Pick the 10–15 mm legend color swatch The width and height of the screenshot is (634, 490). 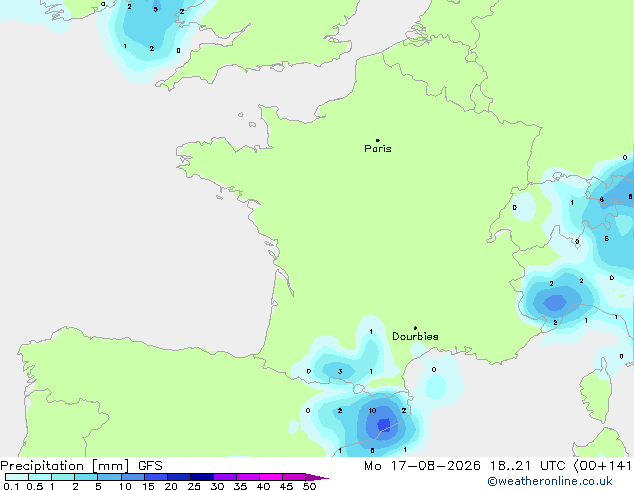(x=132, y=477)
